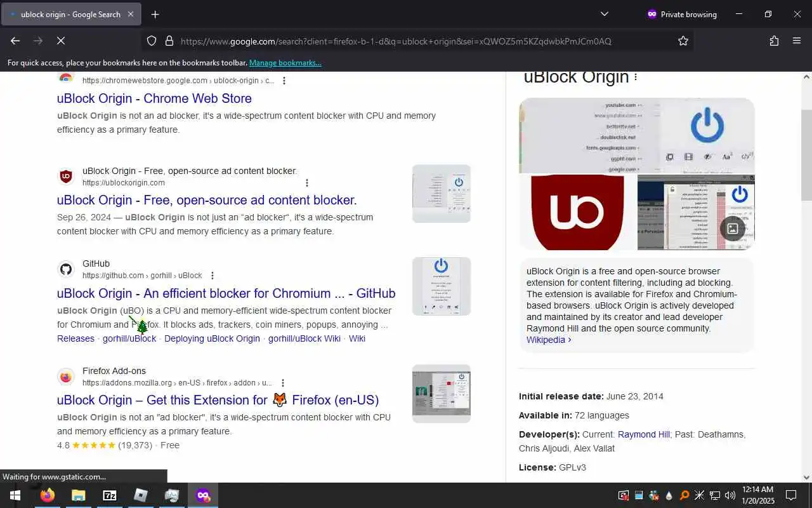Open a new tab

(155, 14)
